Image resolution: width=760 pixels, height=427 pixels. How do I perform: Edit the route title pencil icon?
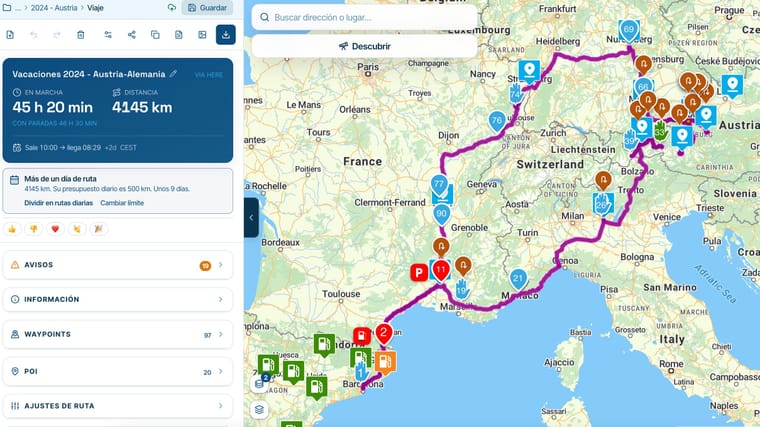[173, 74]
